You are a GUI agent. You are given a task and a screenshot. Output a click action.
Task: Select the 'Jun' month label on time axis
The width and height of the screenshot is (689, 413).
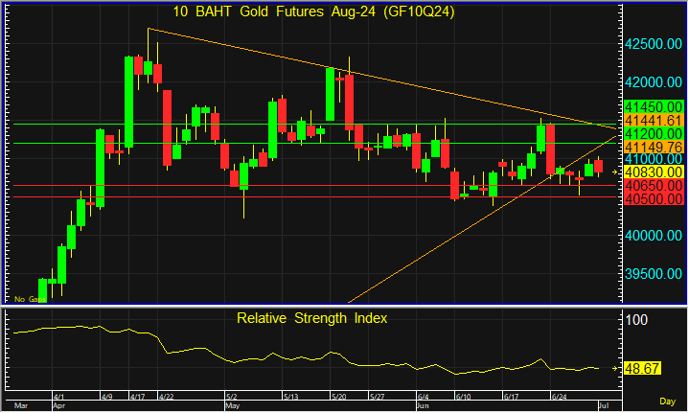click(423, 407)
